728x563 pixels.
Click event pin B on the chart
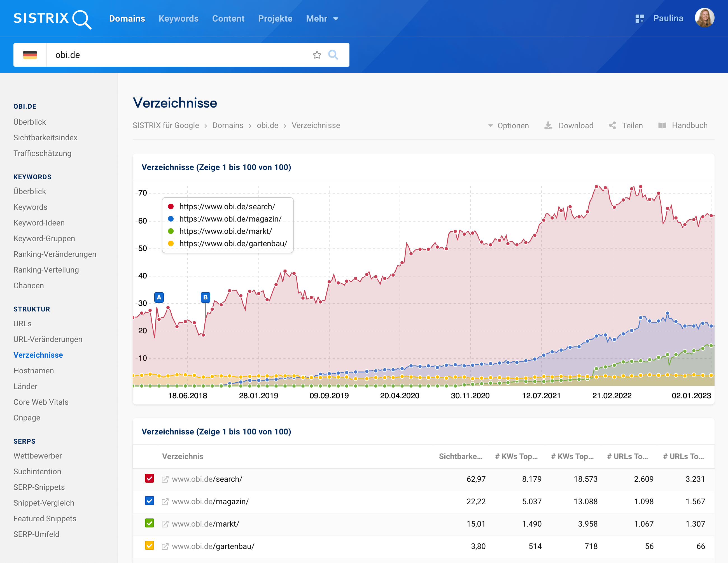coord(205,297)
